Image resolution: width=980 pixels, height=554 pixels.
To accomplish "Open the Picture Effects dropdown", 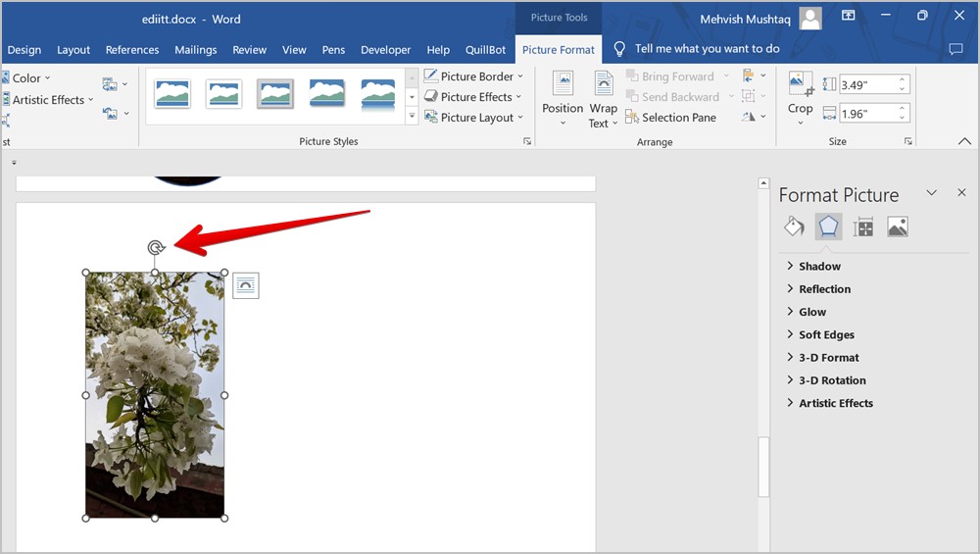I will click(474, 97).
